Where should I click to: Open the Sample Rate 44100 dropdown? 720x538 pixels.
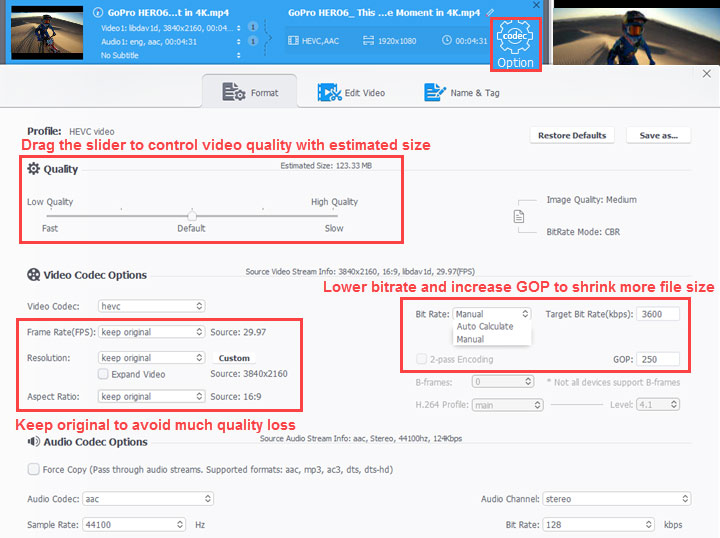pos(134,524)
